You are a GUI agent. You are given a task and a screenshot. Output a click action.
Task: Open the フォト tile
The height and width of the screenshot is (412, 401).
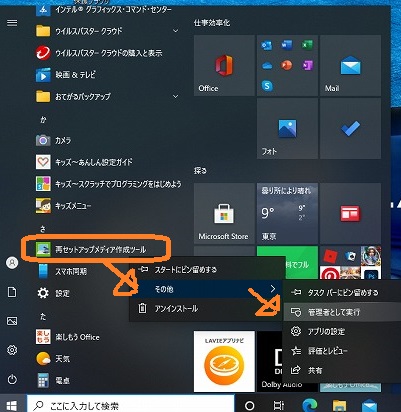coord(287,129)
